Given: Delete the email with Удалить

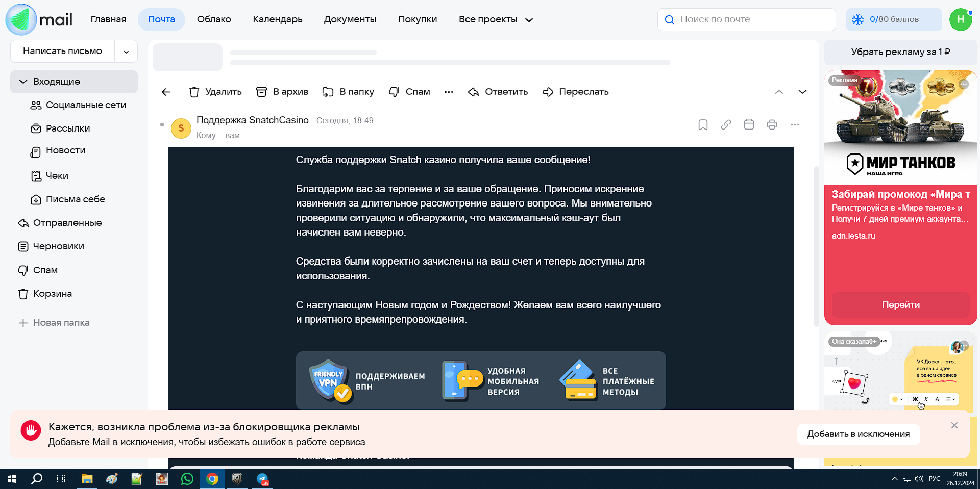Looking at the screenshot, I should coord(215,92).
